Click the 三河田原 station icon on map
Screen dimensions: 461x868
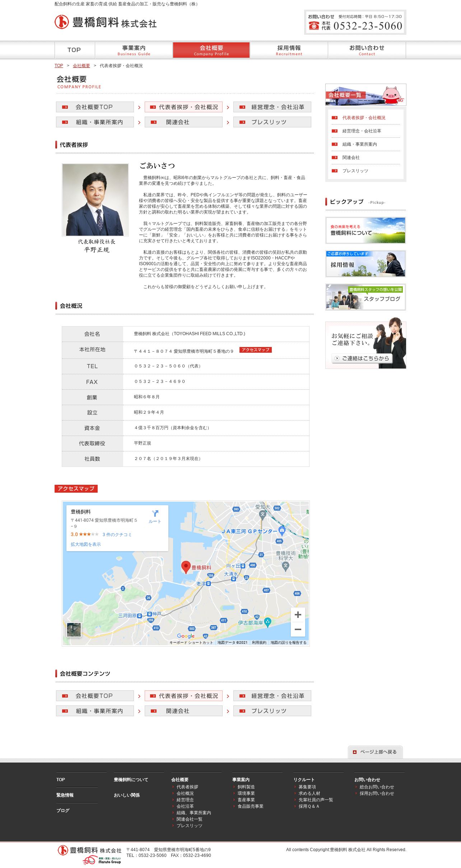pos(140,616)
